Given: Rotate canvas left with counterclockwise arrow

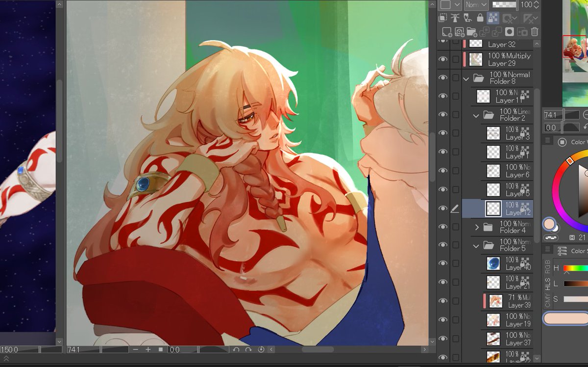Looking at the screenshot, I should pos(236,349).
